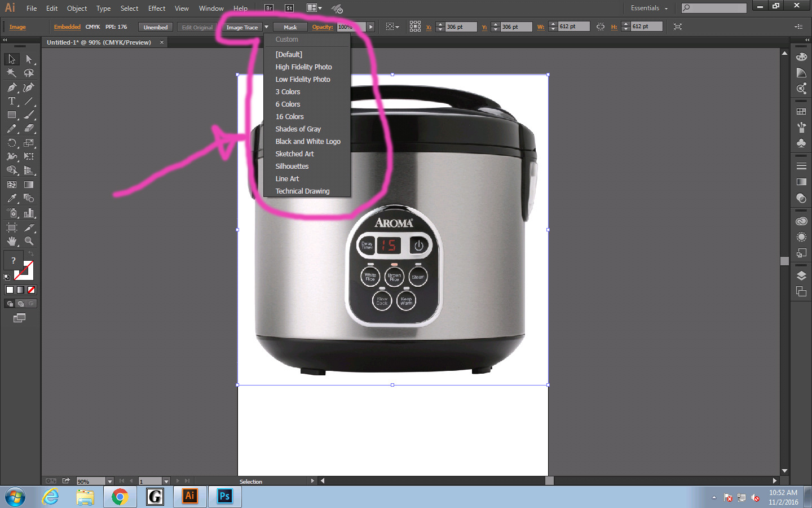
Task: Open the zoom level dropdown at 90%
Action: [110, 481]
